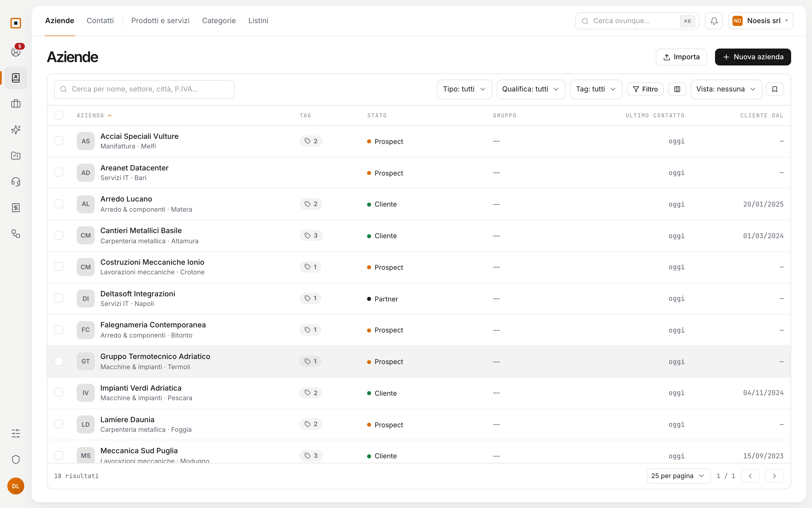Focus the Cerca per nome search field
The image size is (812, 508).
pyautogui.click(x=144, y=89)
